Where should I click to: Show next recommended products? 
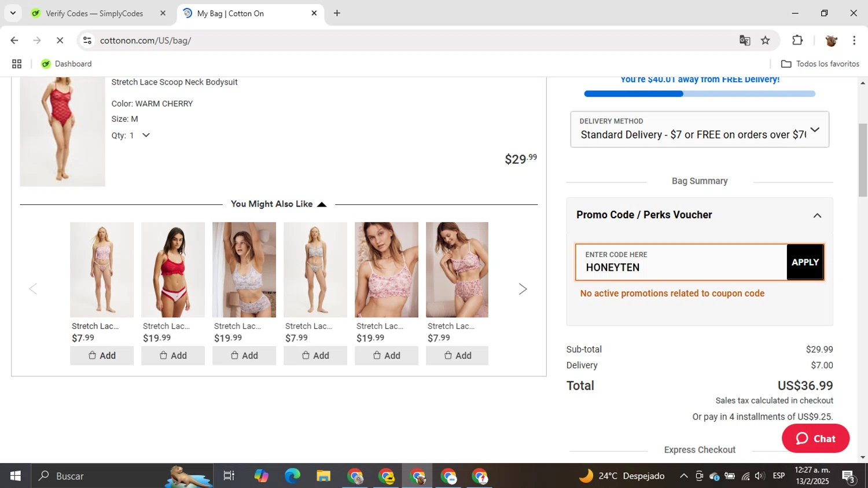523,289
